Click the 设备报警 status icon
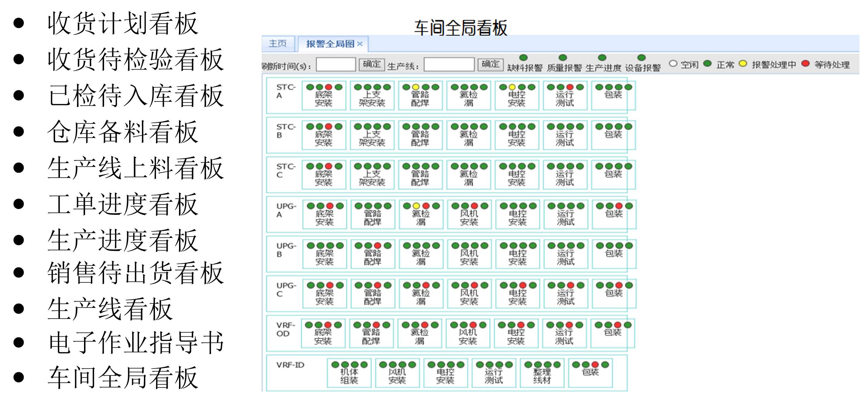Screen dimensions: 868x406 641,58
